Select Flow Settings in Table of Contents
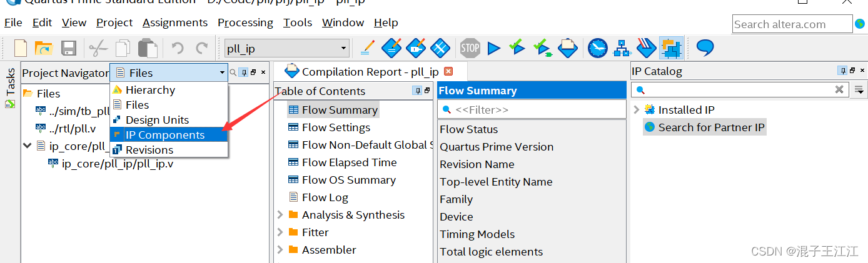 [x=336, y=127]
